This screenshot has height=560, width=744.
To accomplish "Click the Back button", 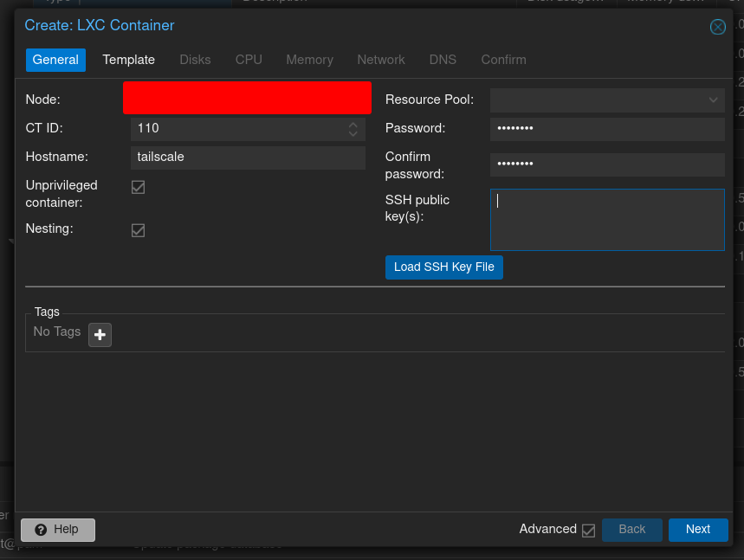I will (x=631, y=530).
